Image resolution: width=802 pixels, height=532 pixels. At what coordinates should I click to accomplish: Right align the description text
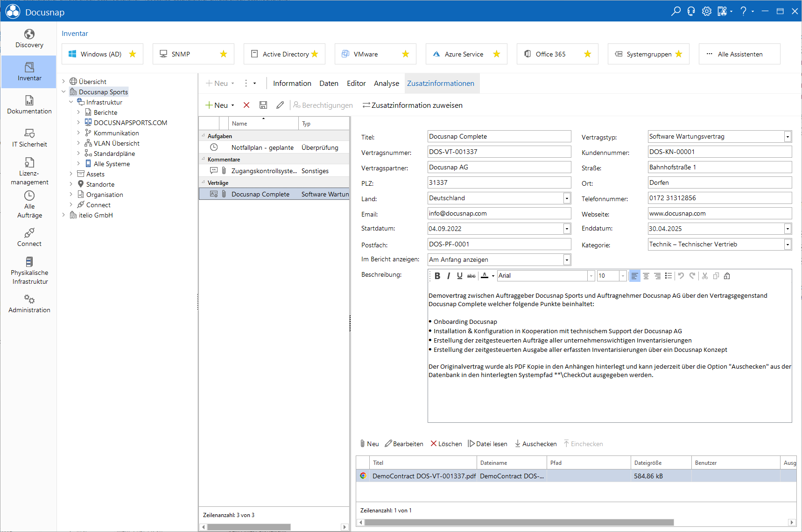657,276
